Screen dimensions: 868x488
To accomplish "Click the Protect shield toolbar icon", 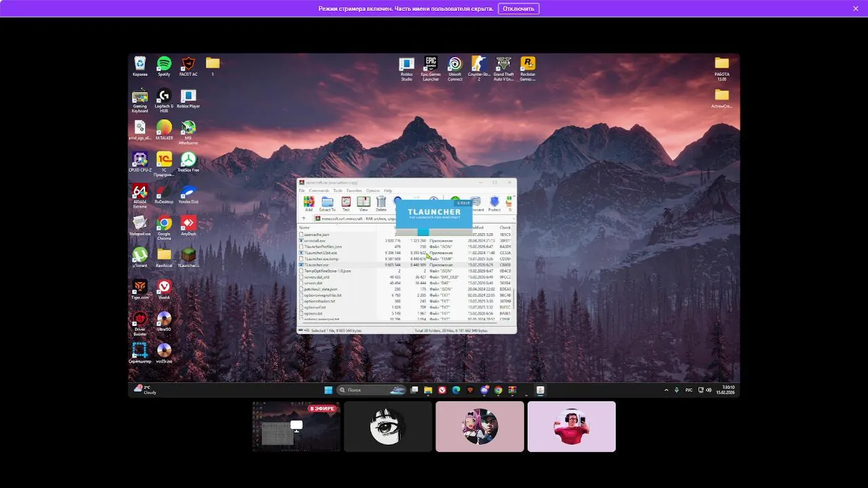I will 494,203.
